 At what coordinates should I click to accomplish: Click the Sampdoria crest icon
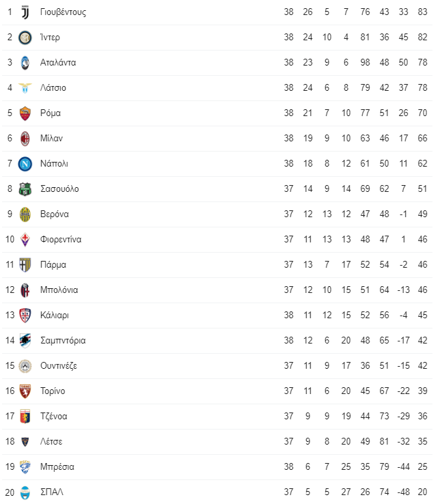pos(25,341)
